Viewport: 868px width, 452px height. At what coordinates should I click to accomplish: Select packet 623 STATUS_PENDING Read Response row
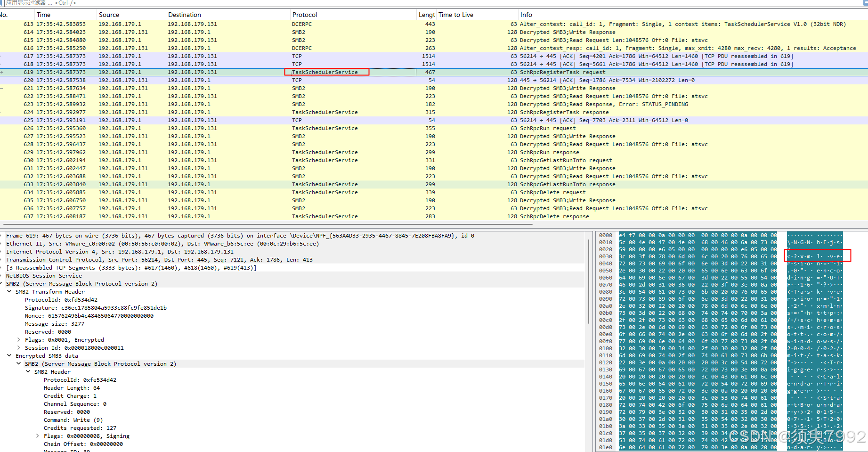434,104
